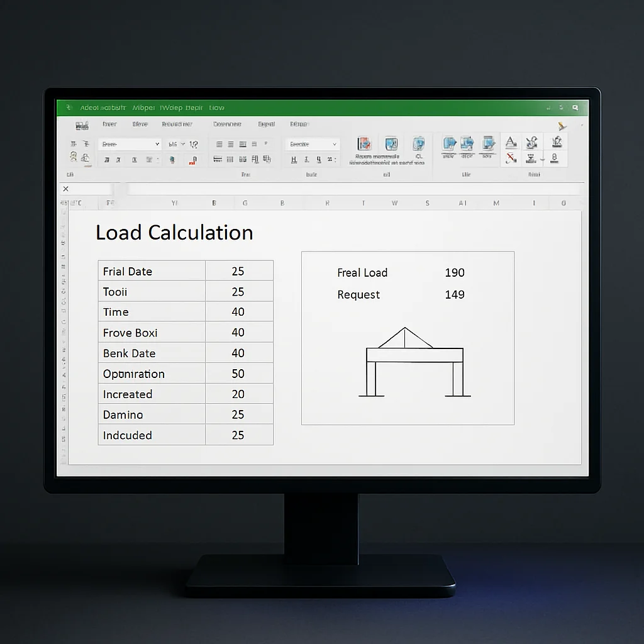Click the red-and-blue large ribbon icon
Viewport: 644px width, 644px height.
click(x=364, y=144)
